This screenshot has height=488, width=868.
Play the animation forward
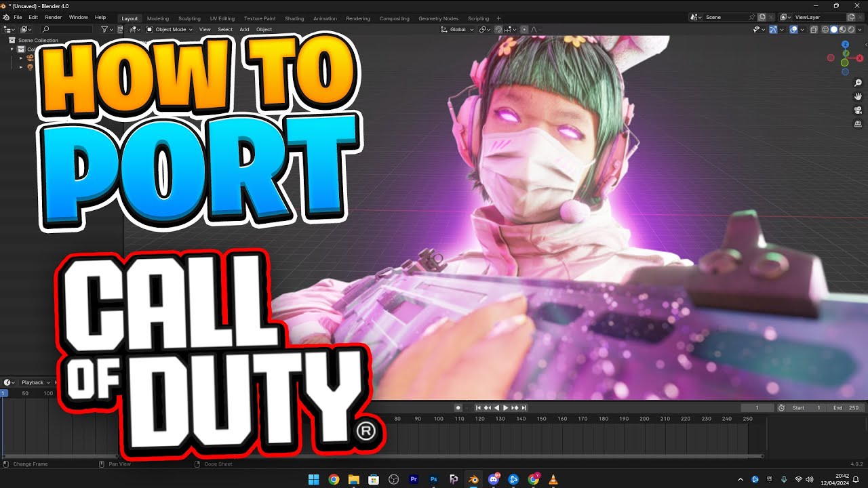(506, 407)
